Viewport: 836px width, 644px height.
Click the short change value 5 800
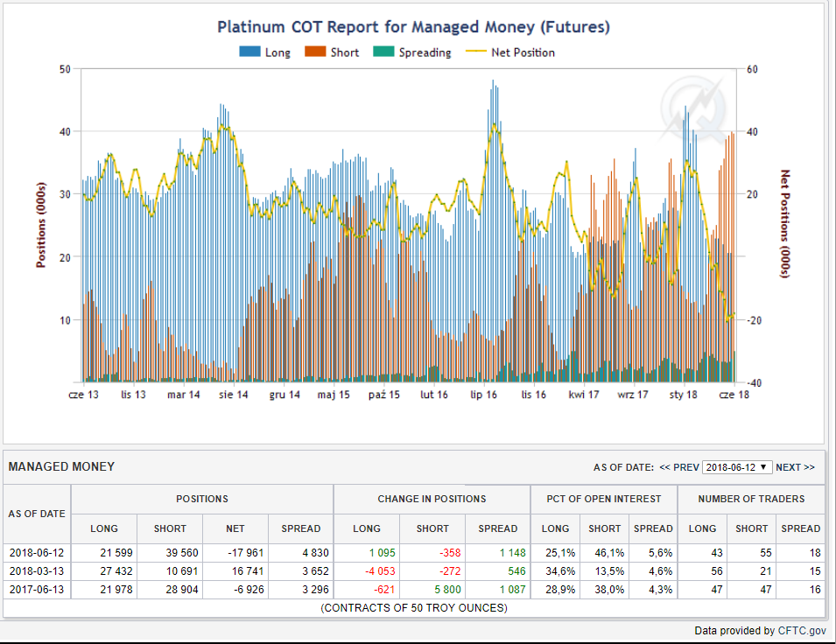click(x=448, y=590)
